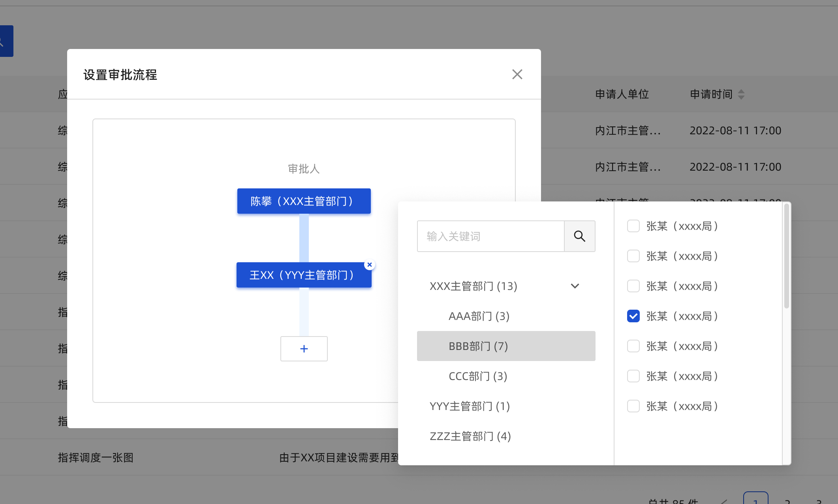
Task: Click the blue search button at top left
Action: click(x=6, y=41)
